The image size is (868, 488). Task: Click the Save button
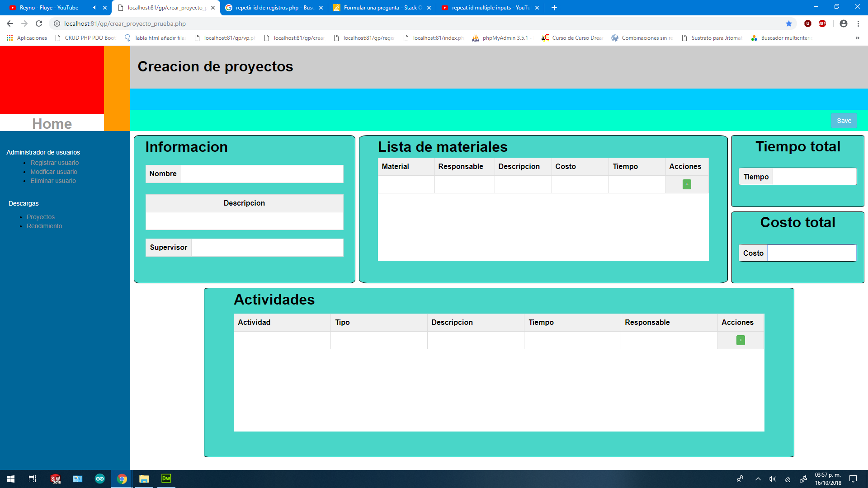(844, 121)
